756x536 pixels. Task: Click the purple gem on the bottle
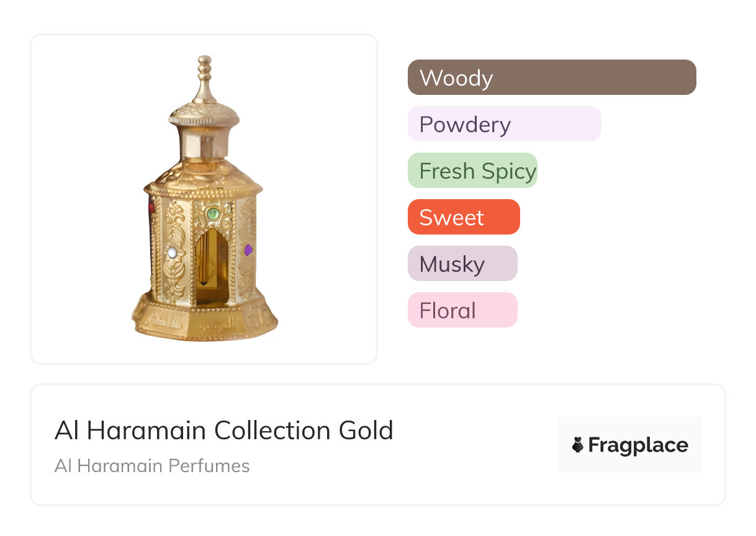tap(248, 250)
